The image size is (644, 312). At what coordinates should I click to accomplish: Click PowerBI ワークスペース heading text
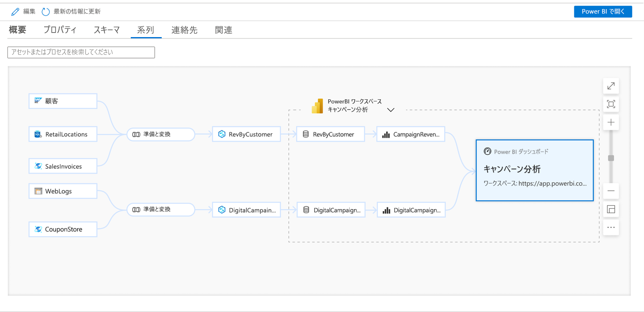point(355,101)
